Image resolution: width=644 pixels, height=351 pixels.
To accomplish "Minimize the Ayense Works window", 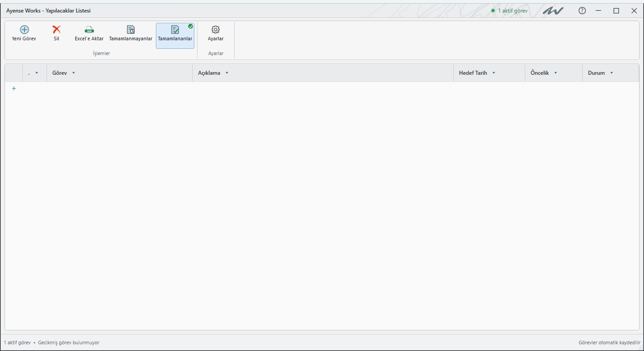I will pyautogui.click(x=598, y=11).
